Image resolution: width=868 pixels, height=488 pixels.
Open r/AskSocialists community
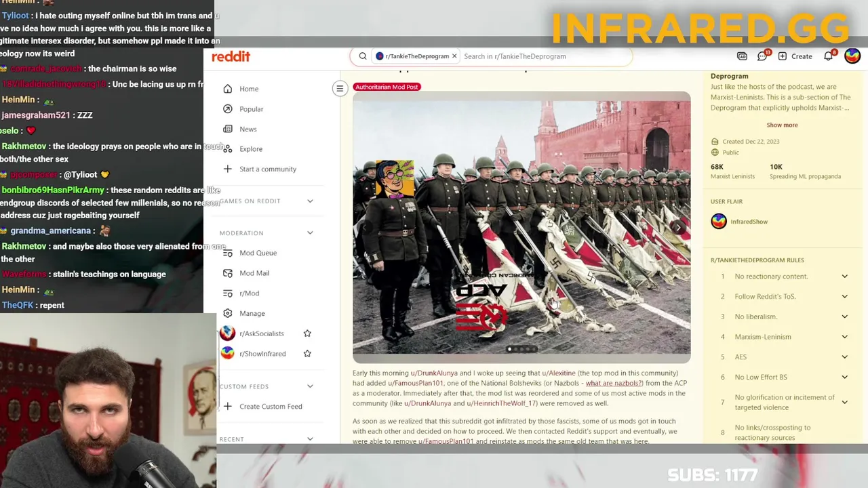(x=261, y=333)
